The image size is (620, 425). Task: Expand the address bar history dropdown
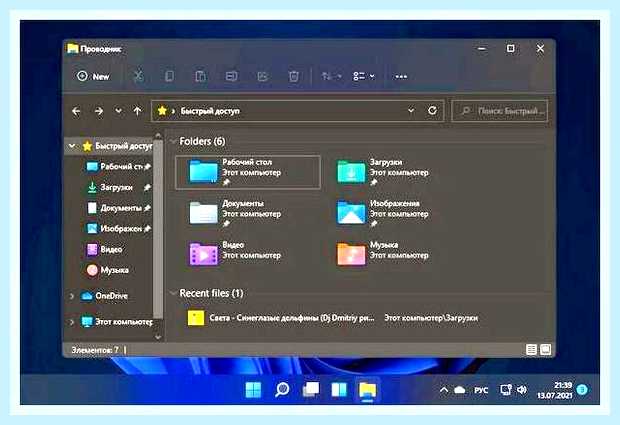(411, 111)
